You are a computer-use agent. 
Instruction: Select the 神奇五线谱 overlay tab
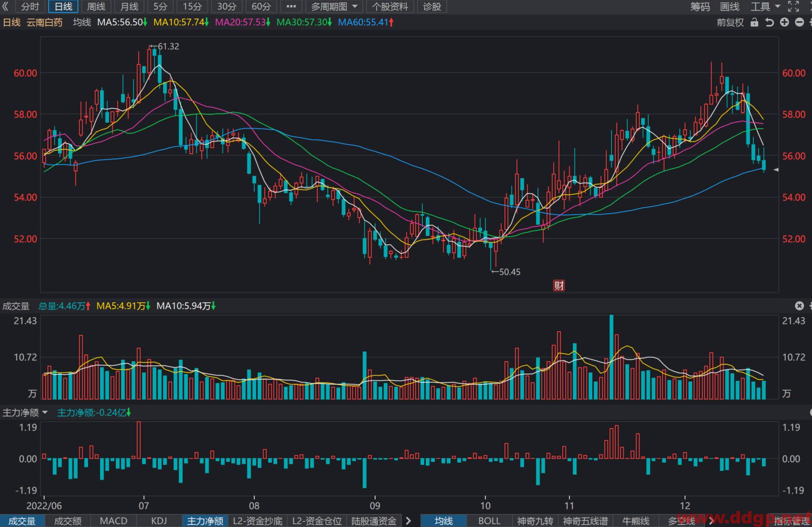(x=585, y=521)
